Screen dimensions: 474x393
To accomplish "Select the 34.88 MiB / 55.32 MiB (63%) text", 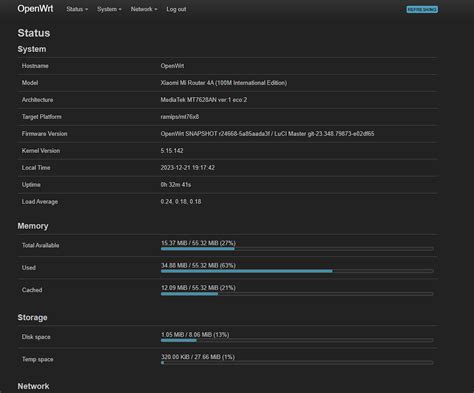I will coord(198,265).
